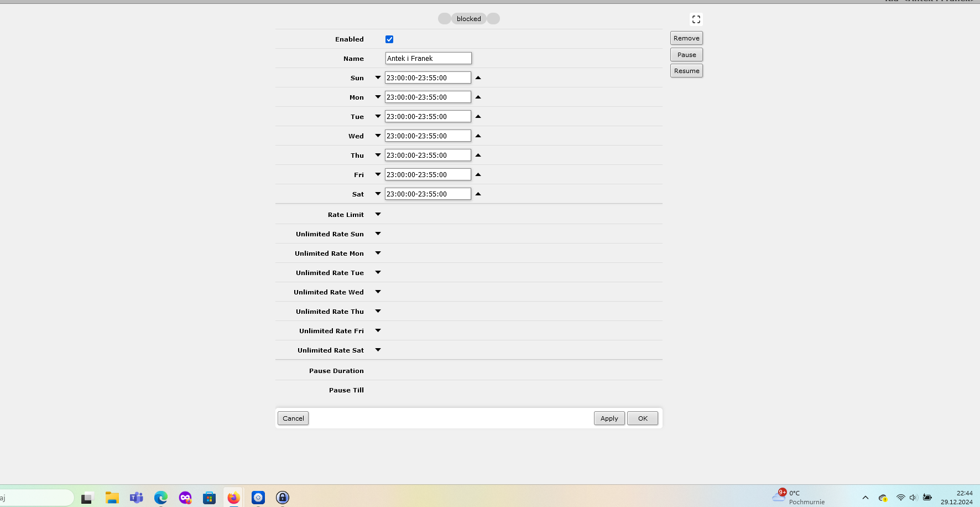Toggle fullscreen mode with the expand icon
Screen dimensions: 980x507
tap(696, 18)
